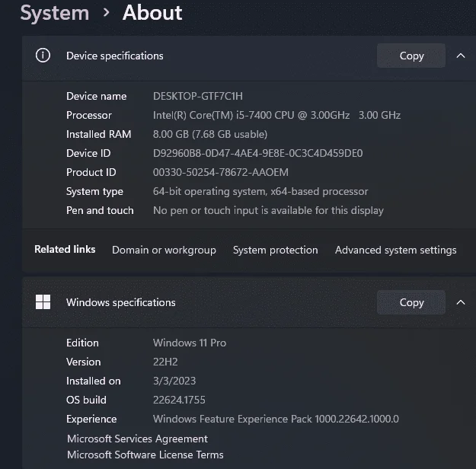Select installed on date 3/3/2023
476x469 pixels.
[174, 381]
